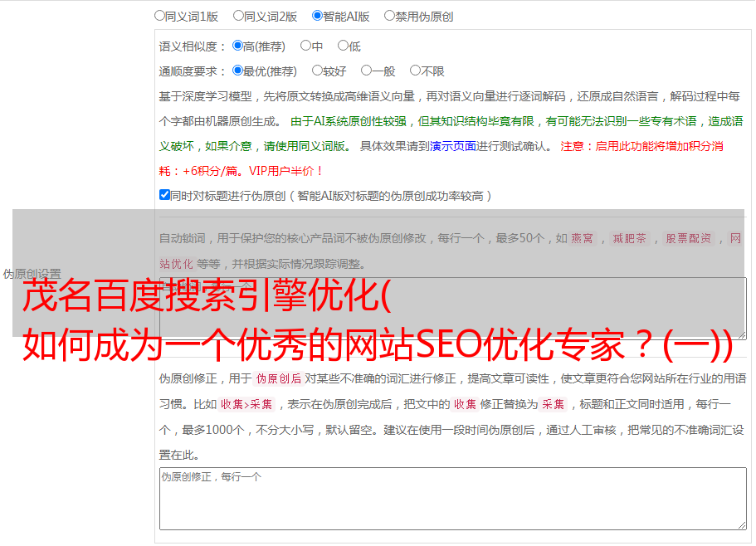Click the 伪原创设置 label on the left
This screenshot has height=546, width=756.
32,274
